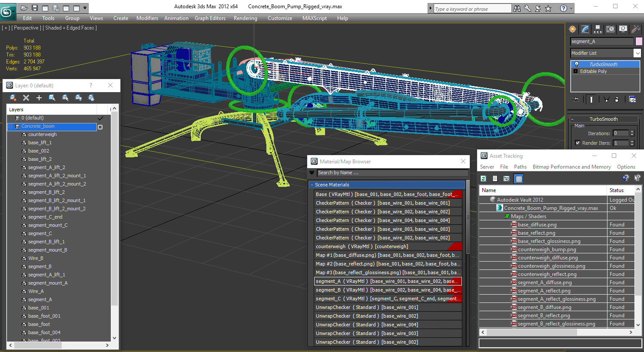
Task: Click the Open File icon in the quick access toolbar
Action: click(x=24, y=8)
